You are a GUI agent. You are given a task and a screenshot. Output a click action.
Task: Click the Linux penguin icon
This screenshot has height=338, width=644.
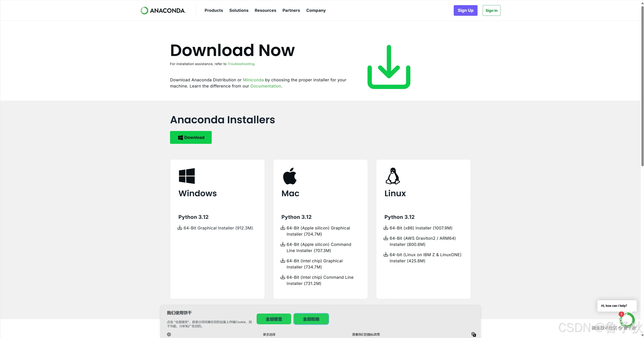point(393,176)
